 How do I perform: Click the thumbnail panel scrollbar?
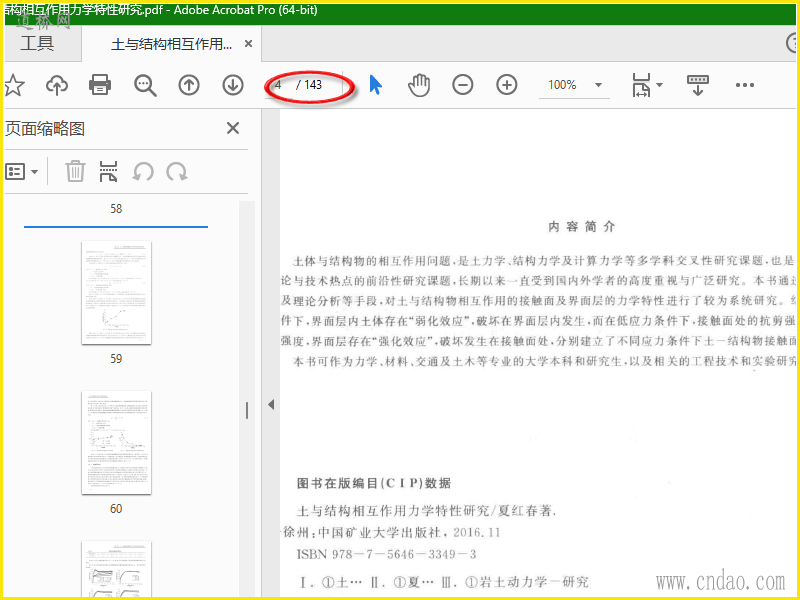[x=247, y=399]
